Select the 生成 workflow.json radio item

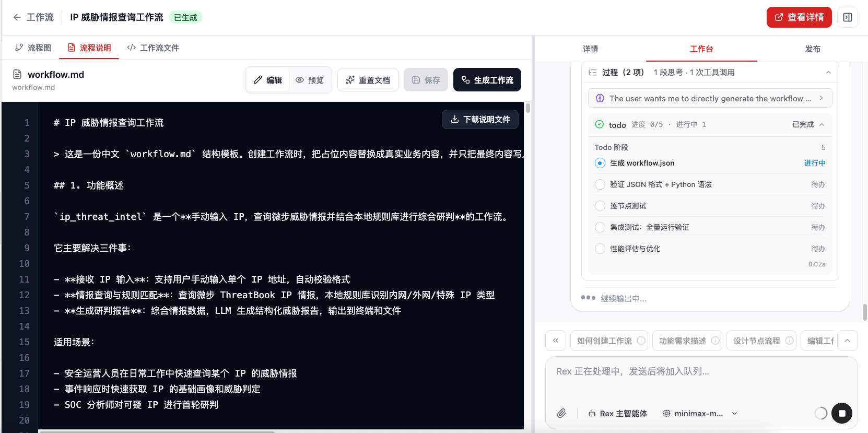600,163
